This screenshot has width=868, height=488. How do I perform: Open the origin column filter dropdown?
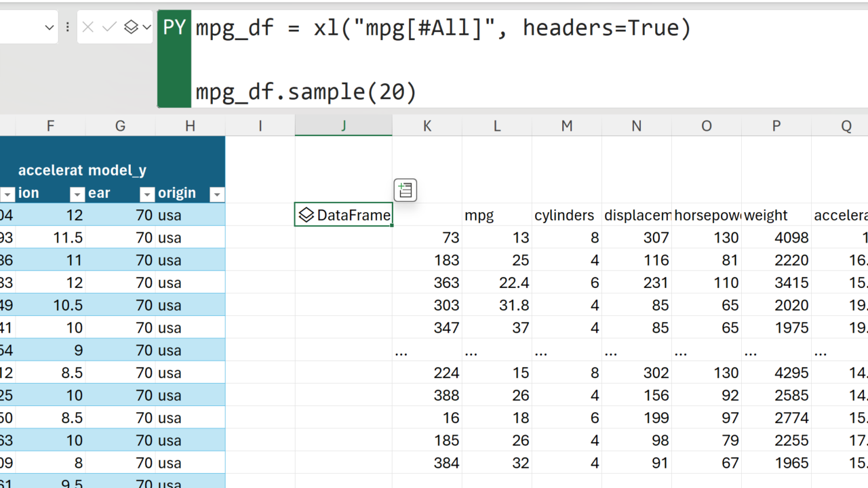tap(216, 195)
